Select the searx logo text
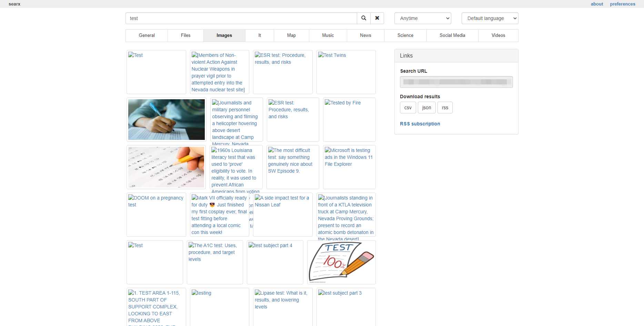644x326 pixels. (14, 4)
